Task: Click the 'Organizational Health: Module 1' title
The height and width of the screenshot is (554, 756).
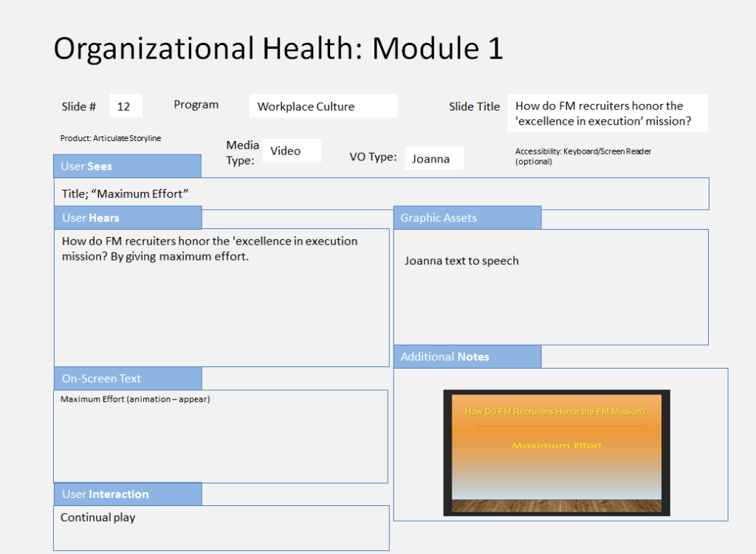Action: [x=278, y=49]
